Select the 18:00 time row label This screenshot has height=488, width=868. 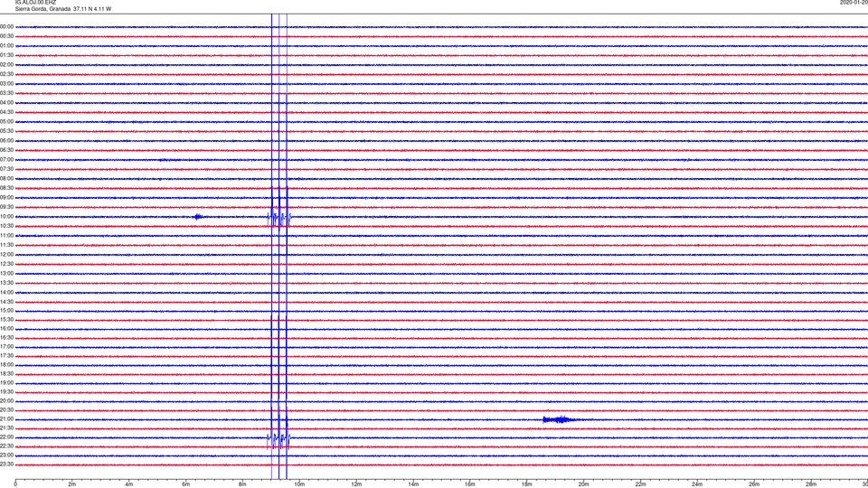[6, 364]
